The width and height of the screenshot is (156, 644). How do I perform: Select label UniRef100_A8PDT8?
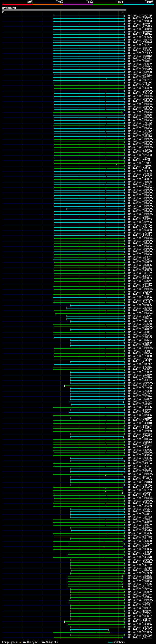click(140, 351)
